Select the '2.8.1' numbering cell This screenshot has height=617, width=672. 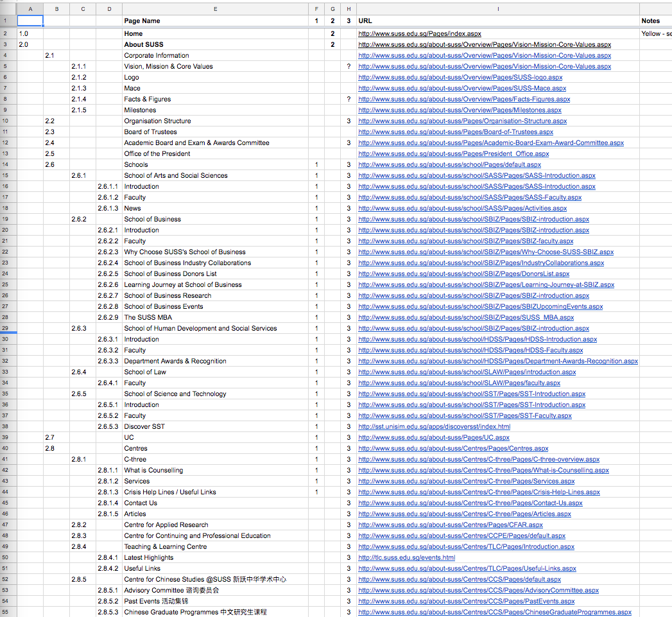[83, 459]
